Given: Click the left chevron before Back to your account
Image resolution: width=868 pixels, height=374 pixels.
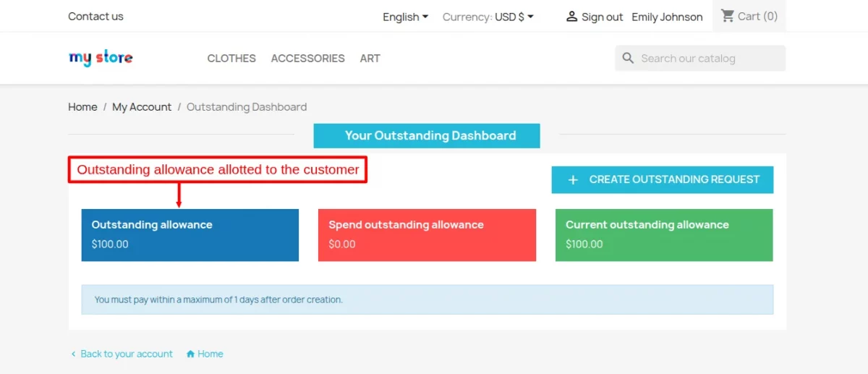Looking at the screenshot, I should (x=73, y=354).
